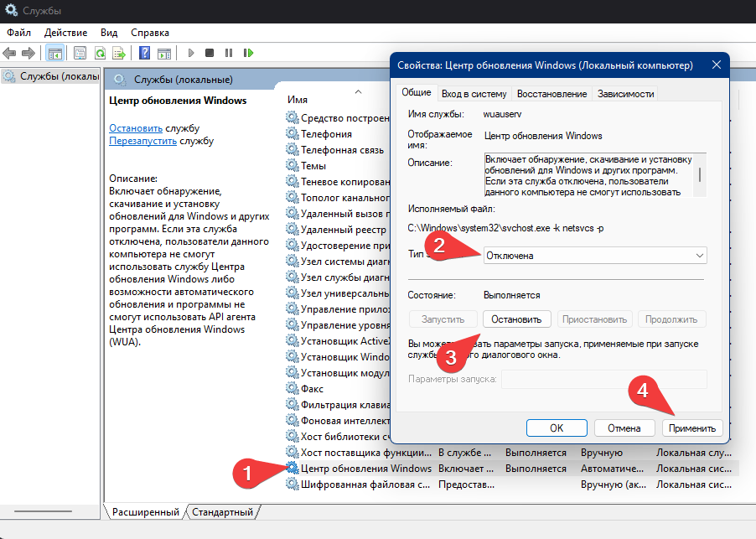This screenshot has width=756, height=539.
Task: Select the Удаленный реестр service row
Action: 337,230
